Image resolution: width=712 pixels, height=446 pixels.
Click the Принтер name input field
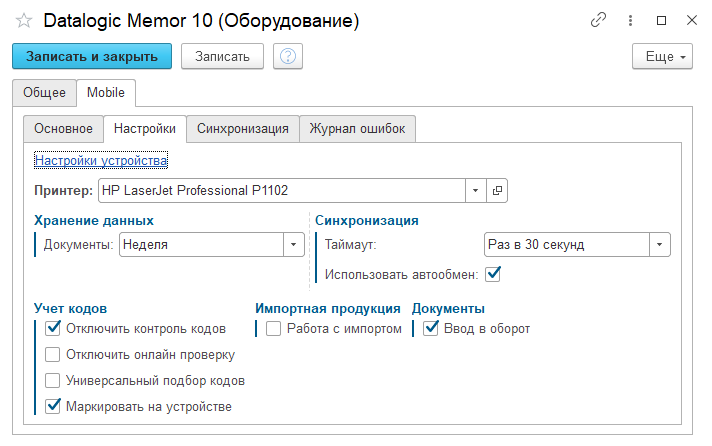pos(281,190)
